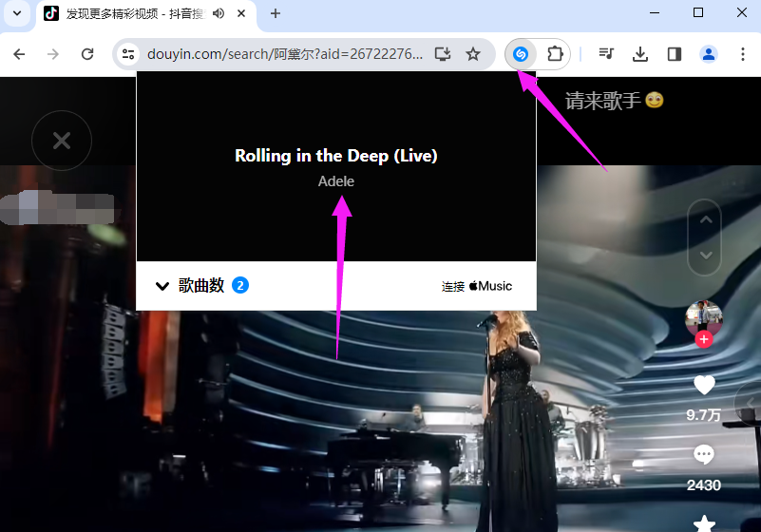The width and height of the screenshot is (761, 532).
Task: Maximize the Chrome window
Action: pos(698,13)
